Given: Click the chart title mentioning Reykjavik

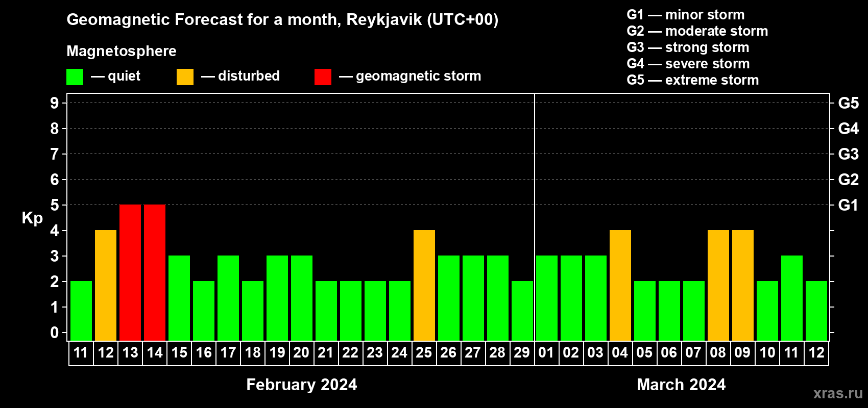Looking at the screenshot, I should pyautogui.click(x=282, y=20).
